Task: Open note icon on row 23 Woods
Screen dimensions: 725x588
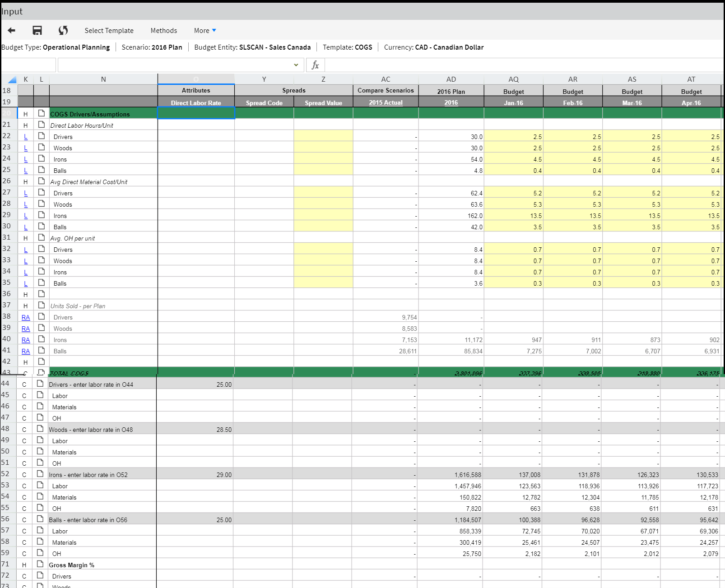Action: point(42,147)
